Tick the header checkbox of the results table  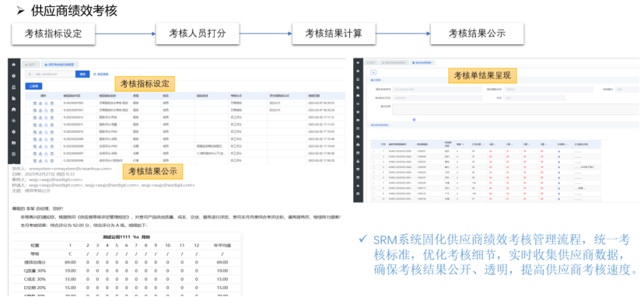coord(373,144)
